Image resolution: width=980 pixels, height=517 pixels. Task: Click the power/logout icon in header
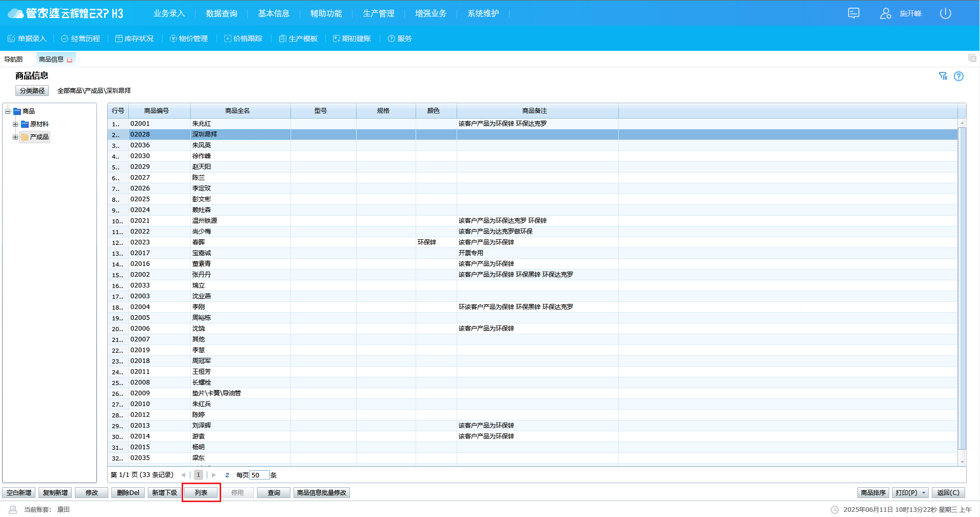pos(945,13)
